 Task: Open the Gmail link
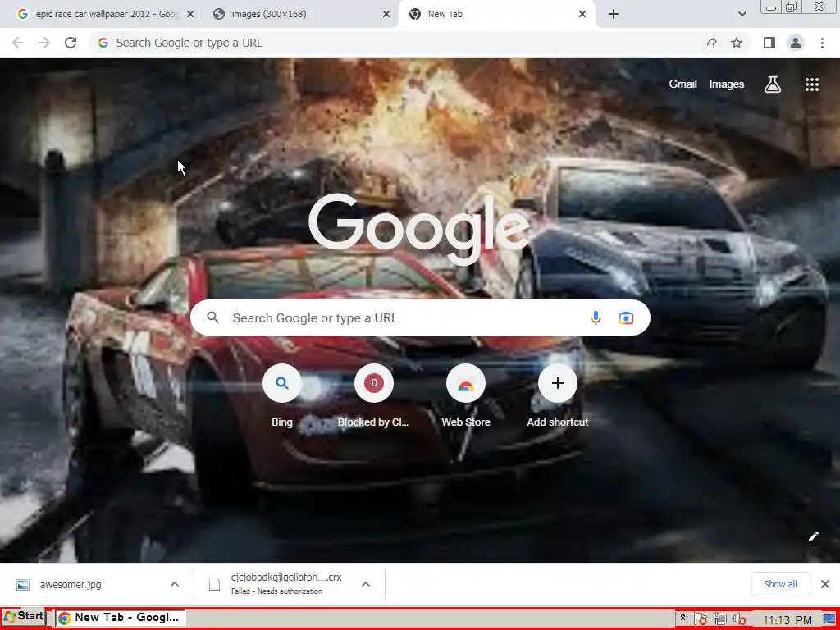[x=682, y=84]
